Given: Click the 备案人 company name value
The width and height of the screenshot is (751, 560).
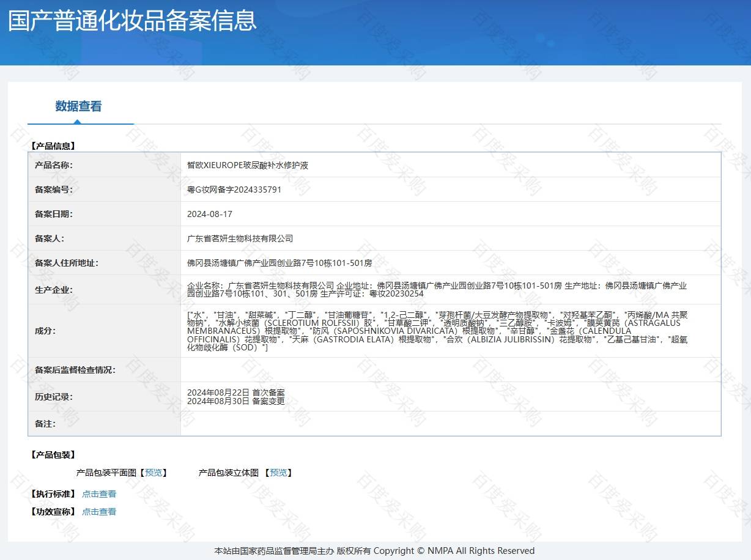Looking at the screenshot, I should pos(240,238).
